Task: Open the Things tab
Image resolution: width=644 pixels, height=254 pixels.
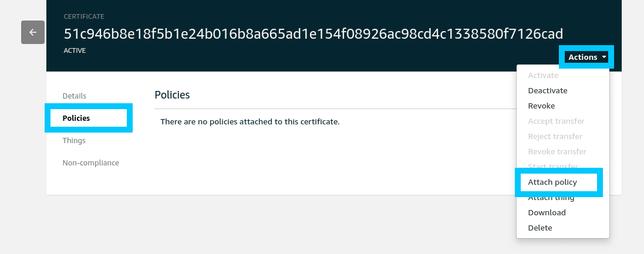Action: click(x=74, y=141)
